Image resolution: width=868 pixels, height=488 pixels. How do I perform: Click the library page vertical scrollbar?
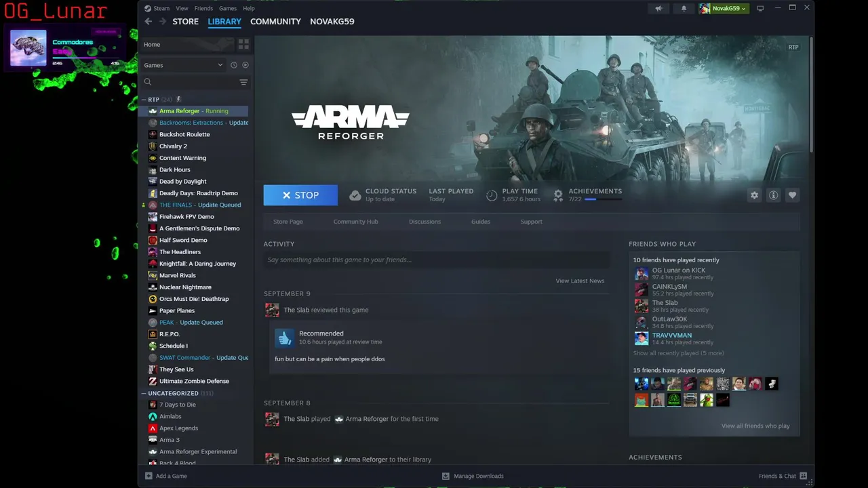[x=811, y=95]
